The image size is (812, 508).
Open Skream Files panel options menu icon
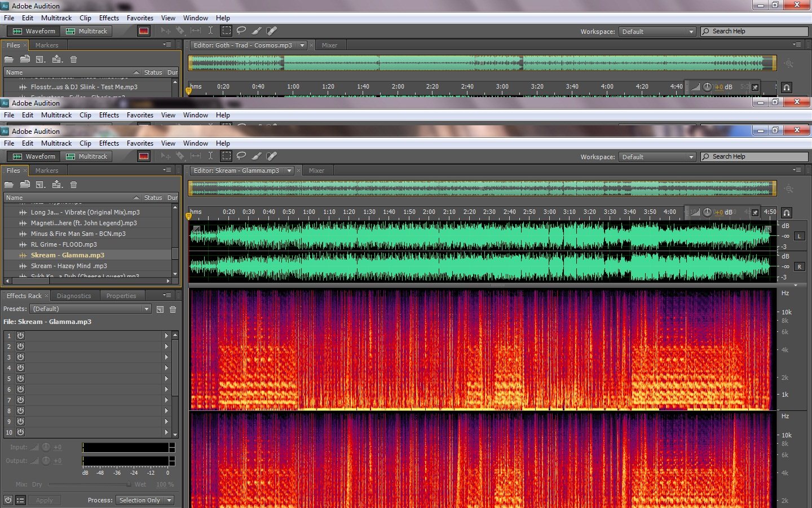(x=167, y=170)
